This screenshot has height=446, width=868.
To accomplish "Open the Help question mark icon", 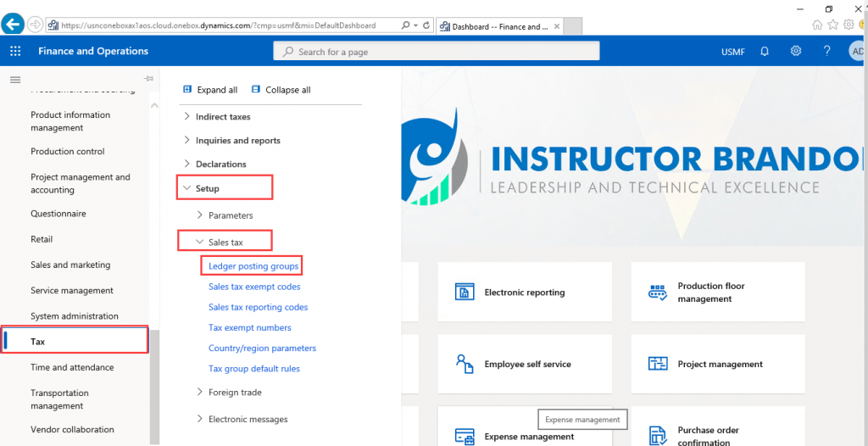I will click(x=827, y=51).
